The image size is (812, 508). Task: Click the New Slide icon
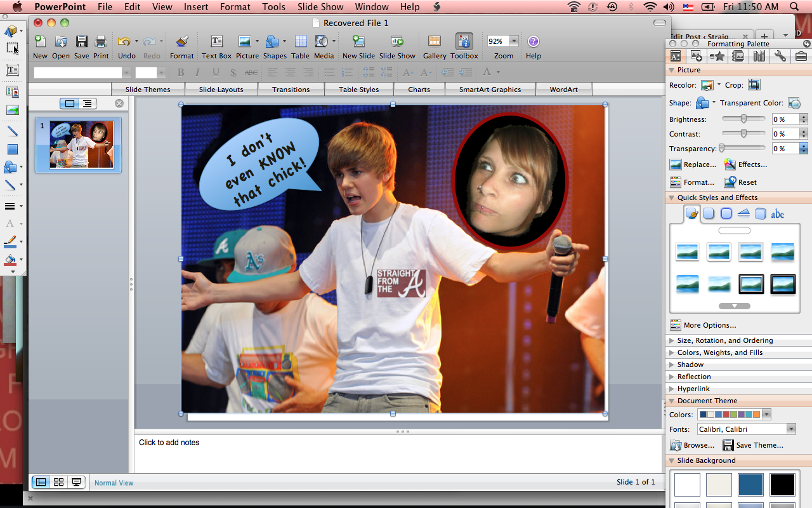pos(358,42)
